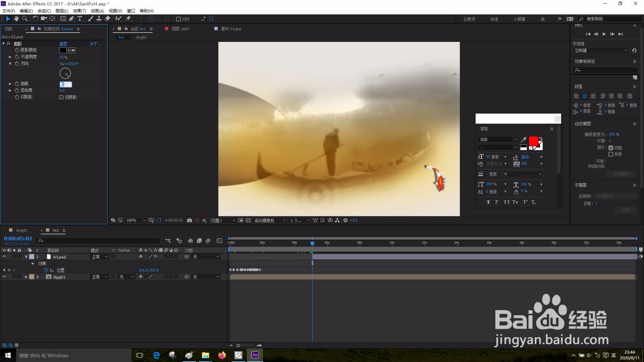Select the Rotation tool
The height and width of the screenshot is (362, 644).
pos(35,19)
